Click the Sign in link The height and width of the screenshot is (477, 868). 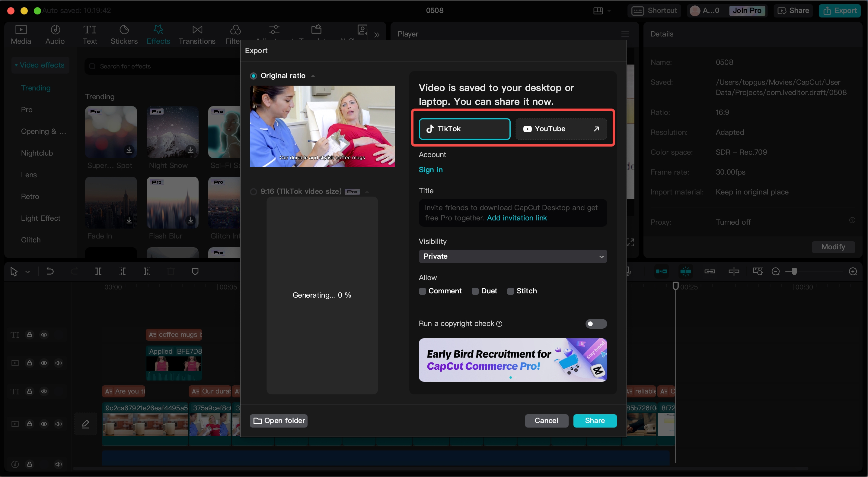click(x=431, y=169)
